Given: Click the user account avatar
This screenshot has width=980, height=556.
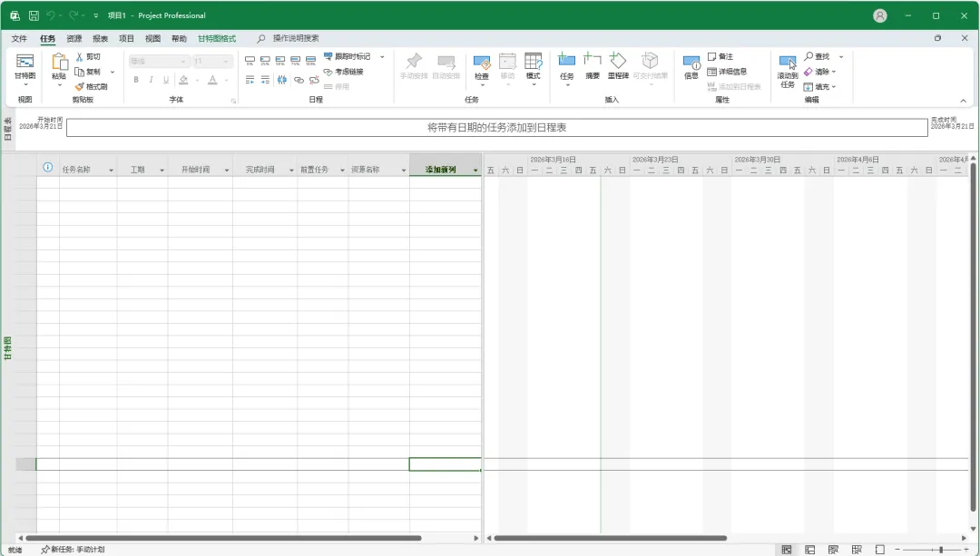Looking at the screenshot, I should (880, 15).
